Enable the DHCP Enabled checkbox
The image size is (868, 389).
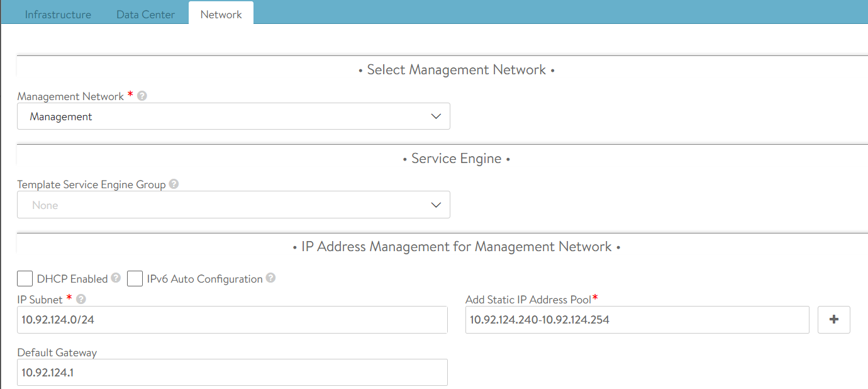point(25,279)
